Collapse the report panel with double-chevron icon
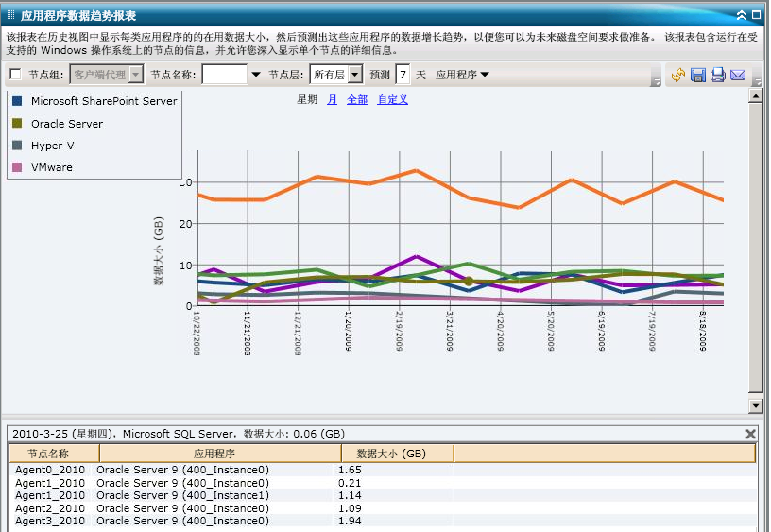This screenshot has width=771, height=532. click(741, 15)
